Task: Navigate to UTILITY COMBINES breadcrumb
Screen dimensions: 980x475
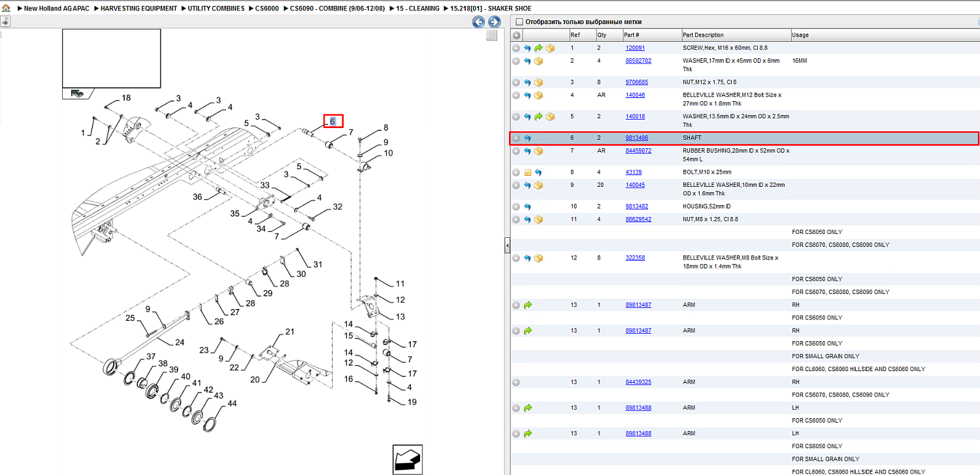Action: pos(216,8)
